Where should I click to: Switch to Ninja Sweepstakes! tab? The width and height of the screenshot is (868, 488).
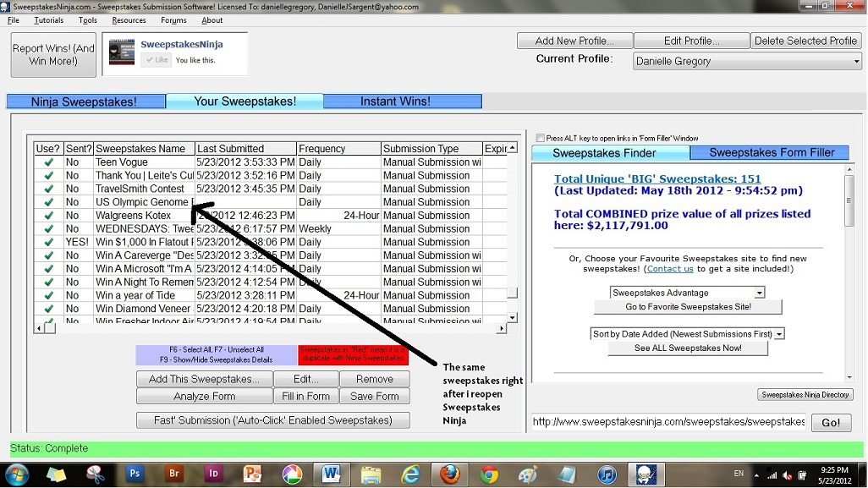click(x=85, y=101)
